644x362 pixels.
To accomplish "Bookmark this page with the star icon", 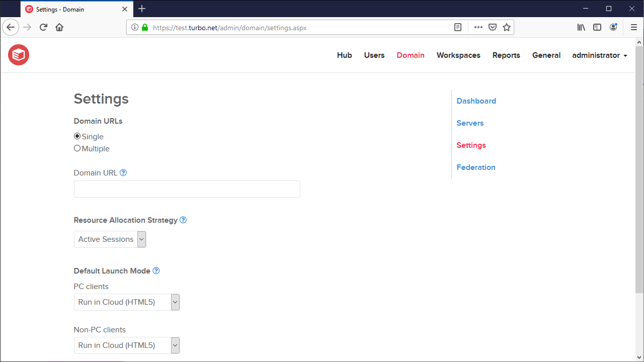I will pyautogui.click(x=506, y=27).
